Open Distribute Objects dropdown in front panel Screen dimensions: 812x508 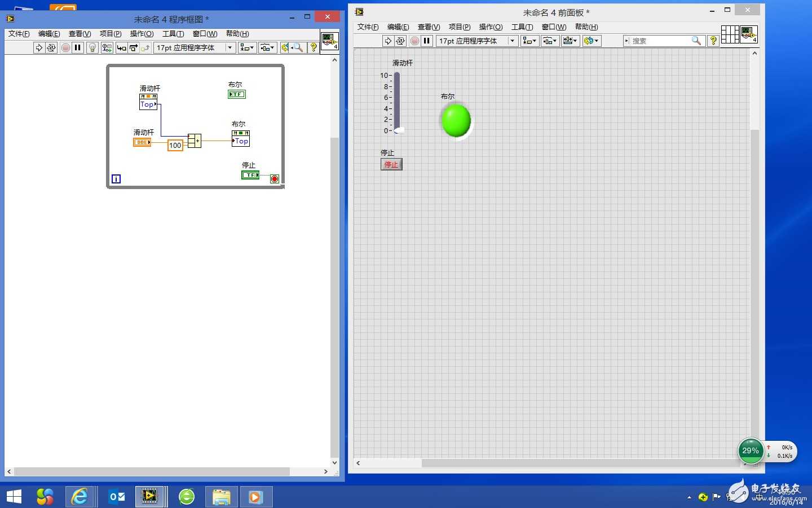pyautogui.click(x=550, y=41)
